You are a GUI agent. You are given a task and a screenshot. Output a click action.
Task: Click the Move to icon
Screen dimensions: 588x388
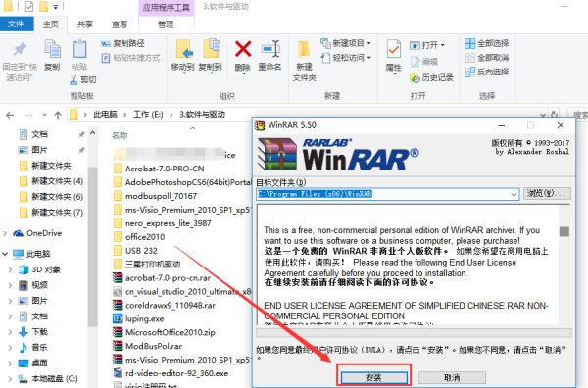(183, 49)
